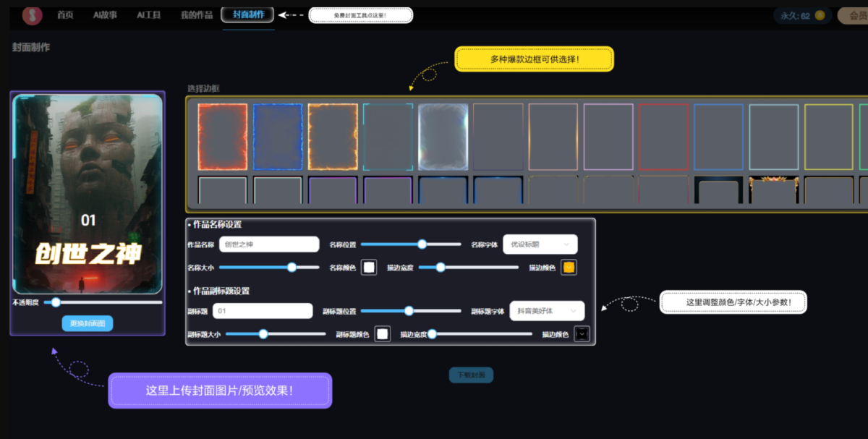The image size is (868, 439).
Task: Click the 作品名称 text input field
Action: 268,244
